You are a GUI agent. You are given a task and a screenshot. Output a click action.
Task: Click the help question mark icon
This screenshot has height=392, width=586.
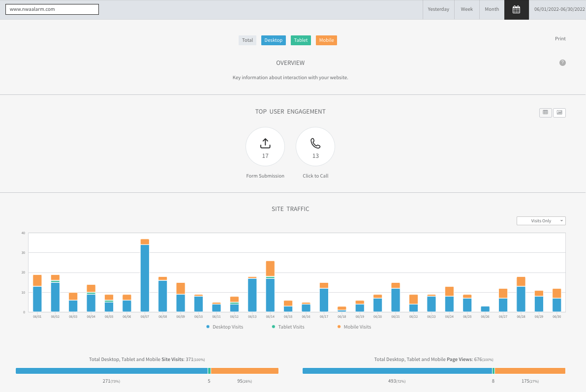(x=562, y=63)
